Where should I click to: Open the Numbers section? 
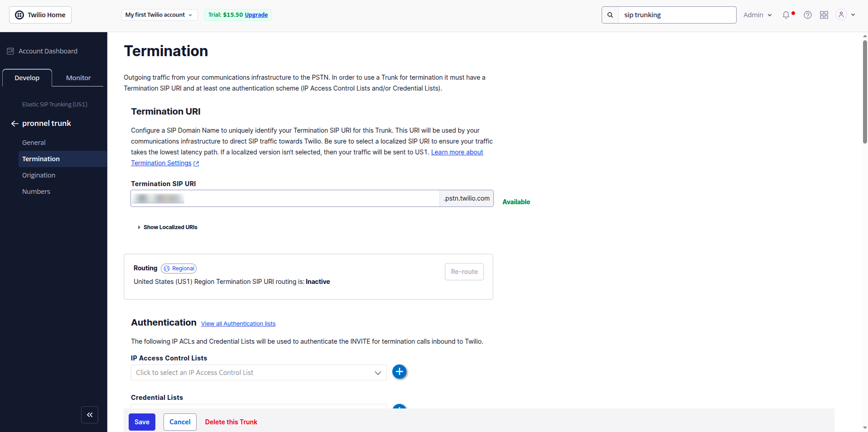pos(36,192)
